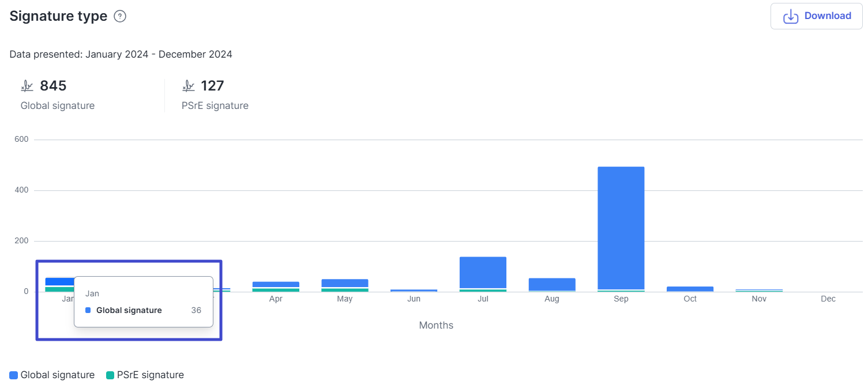Click the blue Global signature legend swatch

pos(14,375)
